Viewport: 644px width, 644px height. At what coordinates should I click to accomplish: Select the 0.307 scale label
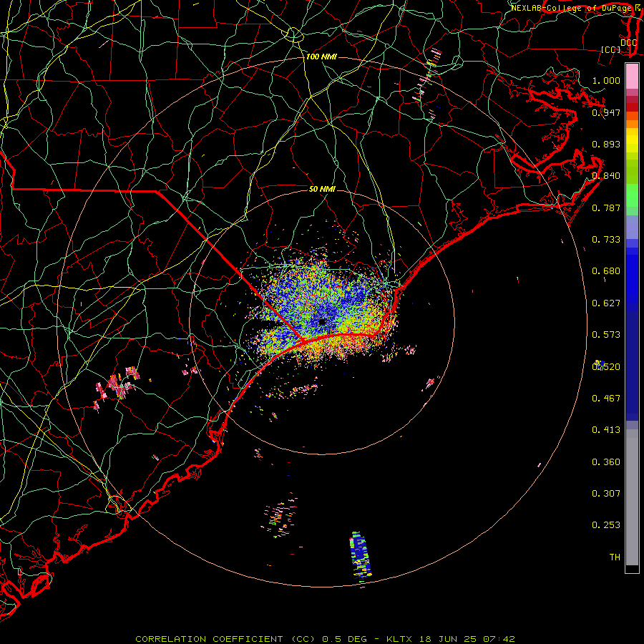tap(606, 494)
